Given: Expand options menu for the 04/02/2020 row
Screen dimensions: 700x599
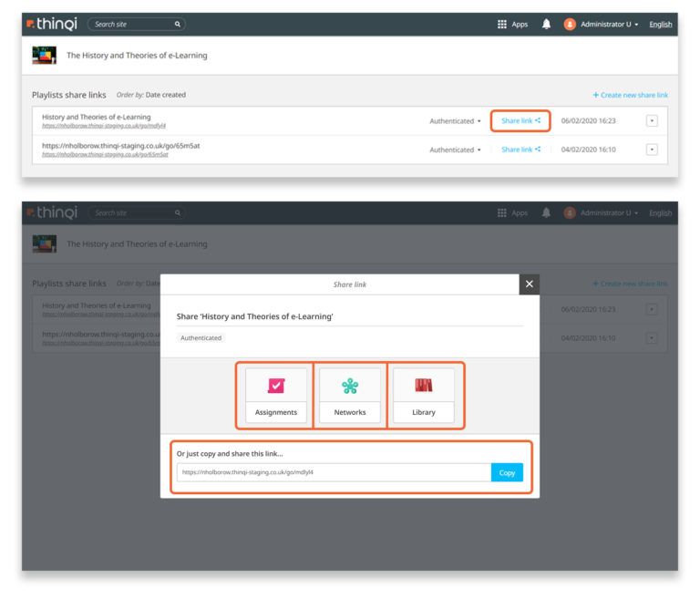Looking at the screenshot, I should [x=652, y=150].
